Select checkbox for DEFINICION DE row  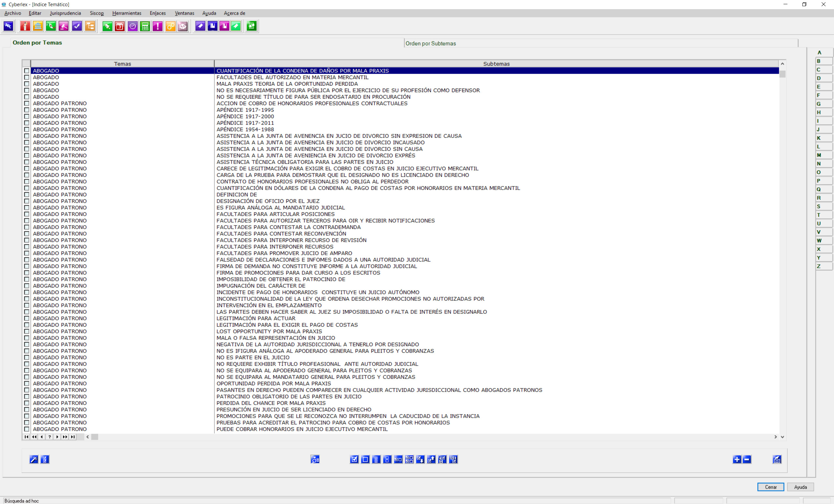[x=27, y=194]
